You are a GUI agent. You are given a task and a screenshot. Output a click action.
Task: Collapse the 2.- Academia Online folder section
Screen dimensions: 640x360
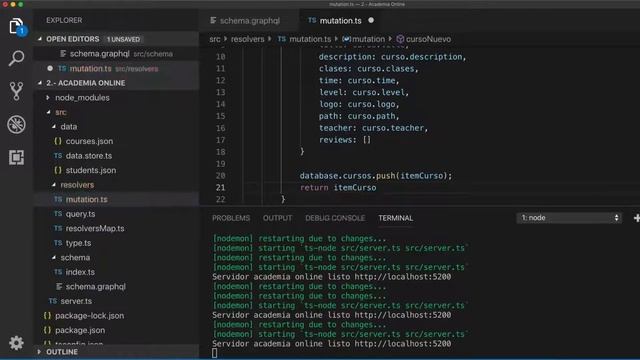[40, 83]
